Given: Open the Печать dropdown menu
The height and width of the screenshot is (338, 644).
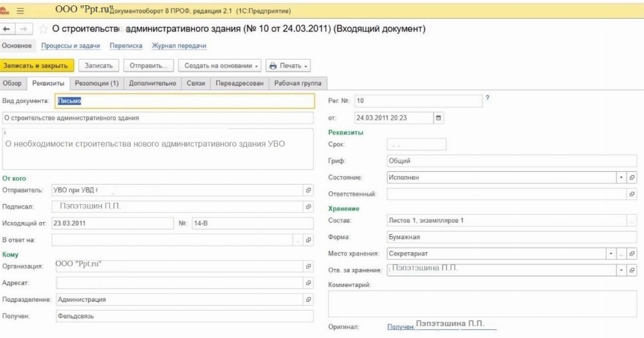Looking at the screenshot, I should [288, 66].
